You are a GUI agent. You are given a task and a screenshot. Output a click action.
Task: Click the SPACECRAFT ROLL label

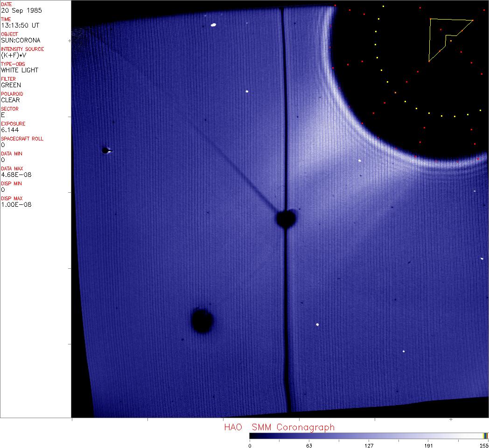22,139
